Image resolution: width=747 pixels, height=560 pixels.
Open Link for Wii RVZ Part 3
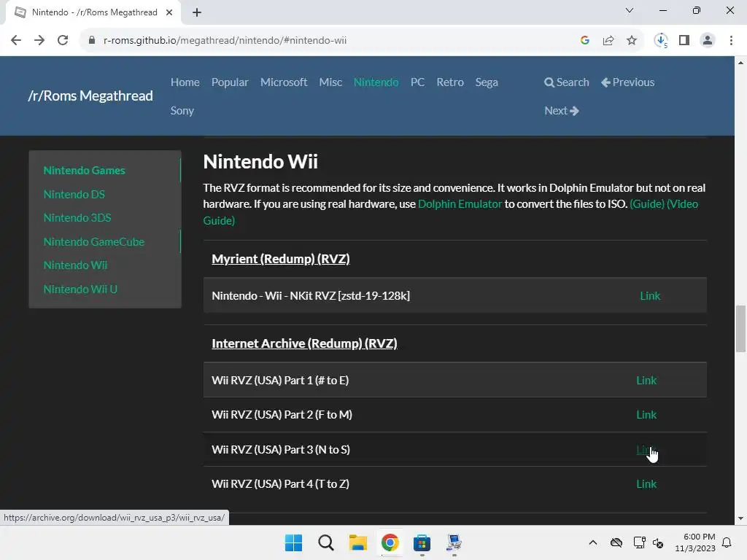point(646,449)
